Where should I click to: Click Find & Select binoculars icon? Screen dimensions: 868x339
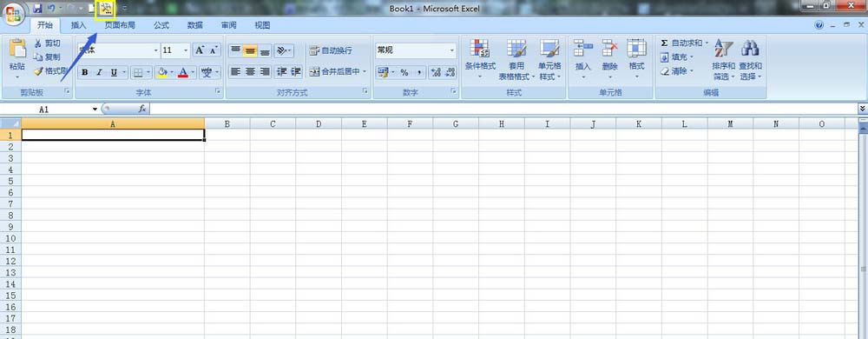coord(750,49)
